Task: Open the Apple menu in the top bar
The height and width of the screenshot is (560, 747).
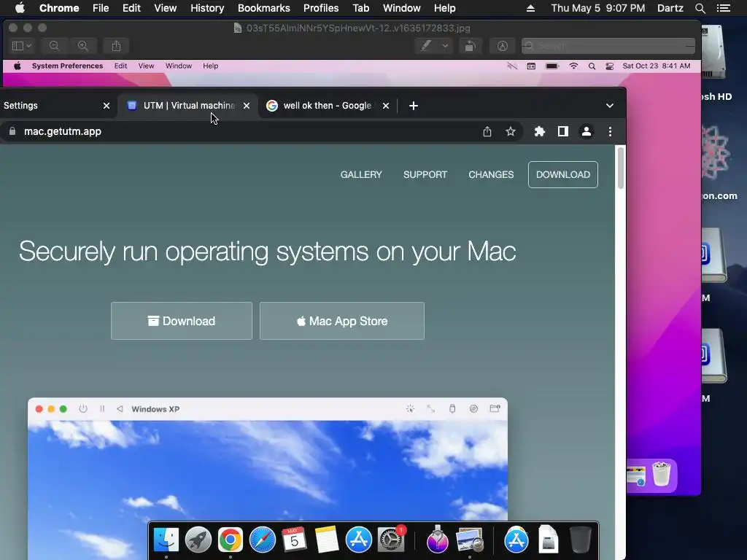Action: click(20, 8)
